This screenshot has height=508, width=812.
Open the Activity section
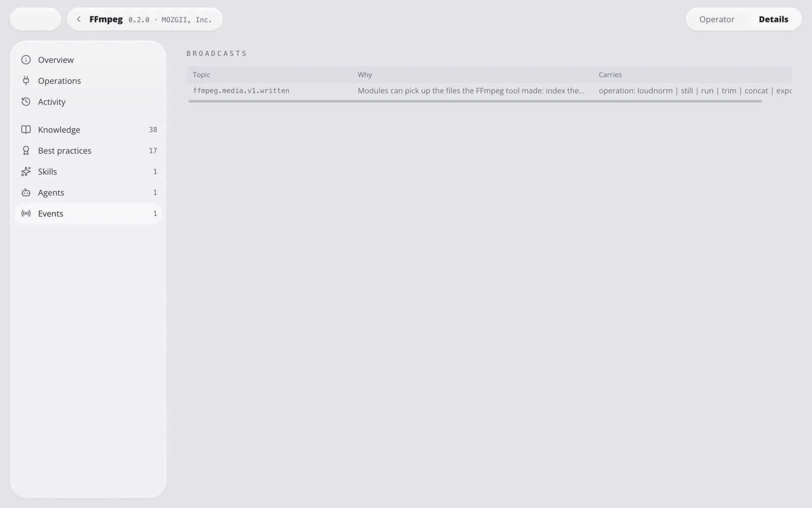coord(88,102)
